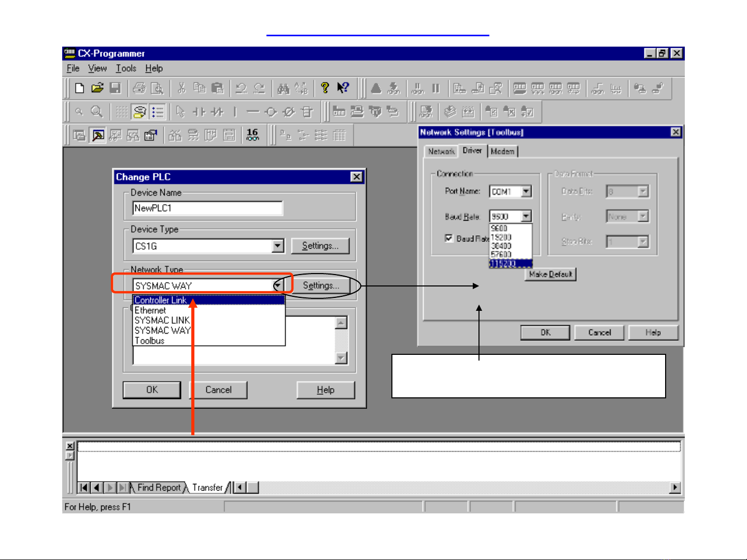Image resolution: width=747 pixels, height=560 pixels.
Task: Open the Device Type CS1G dropdown
Action: point(278,246)
